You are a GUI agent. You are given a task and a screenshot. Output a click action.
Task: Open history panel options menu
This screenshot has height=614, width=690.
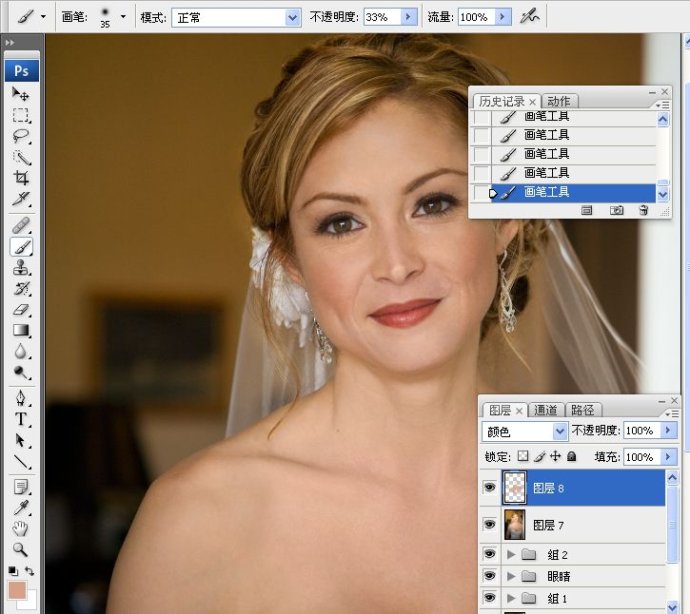(x=663, y=105)
